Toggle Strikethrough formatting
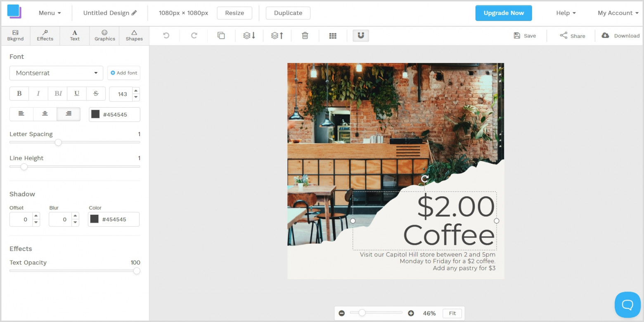Image resolution: width=644 pixels, height=322 pixels. click(96, 94)
